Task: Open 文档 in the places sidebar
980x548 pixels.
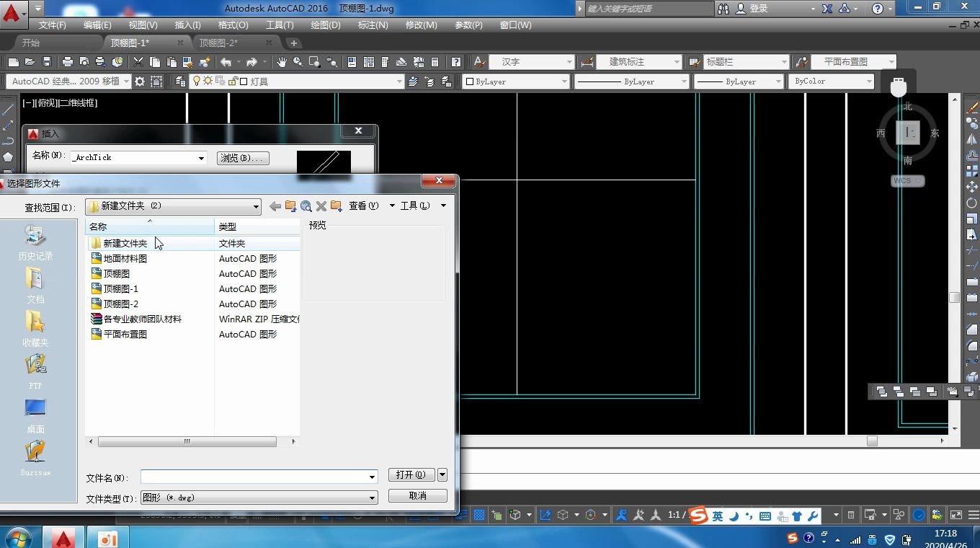Action: point(35,286)
